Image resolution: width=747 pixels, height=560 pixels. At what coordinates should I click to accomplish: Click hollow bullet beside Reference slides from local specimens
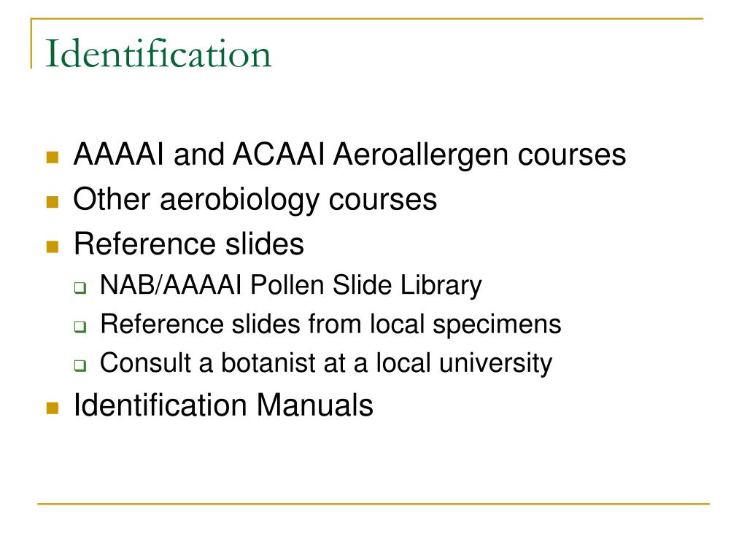(80, 327)
